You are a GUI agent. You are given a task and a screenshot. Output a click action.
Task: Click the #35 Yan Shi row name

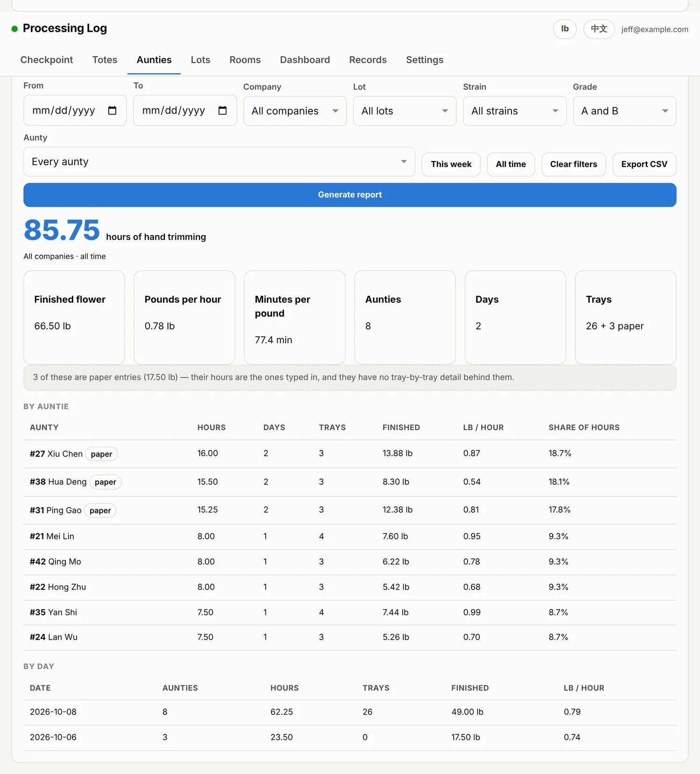click(54, 612)
